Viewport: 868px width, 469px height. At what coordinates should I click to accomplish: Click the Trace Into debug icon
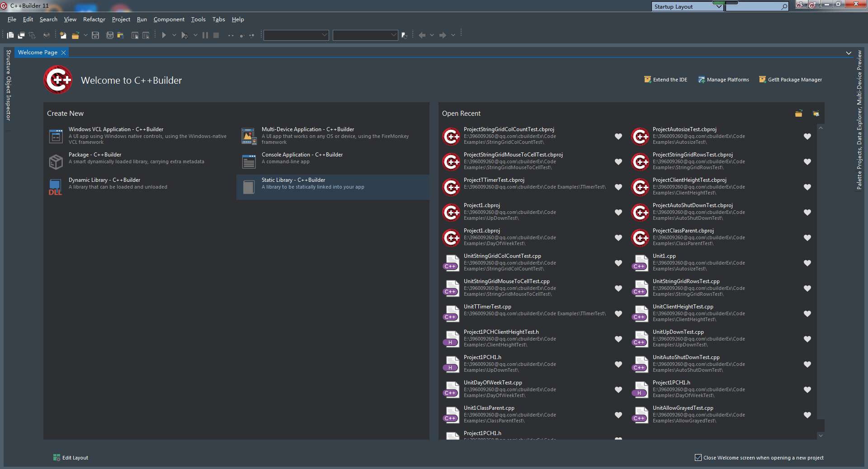click(x=231, y=35)
